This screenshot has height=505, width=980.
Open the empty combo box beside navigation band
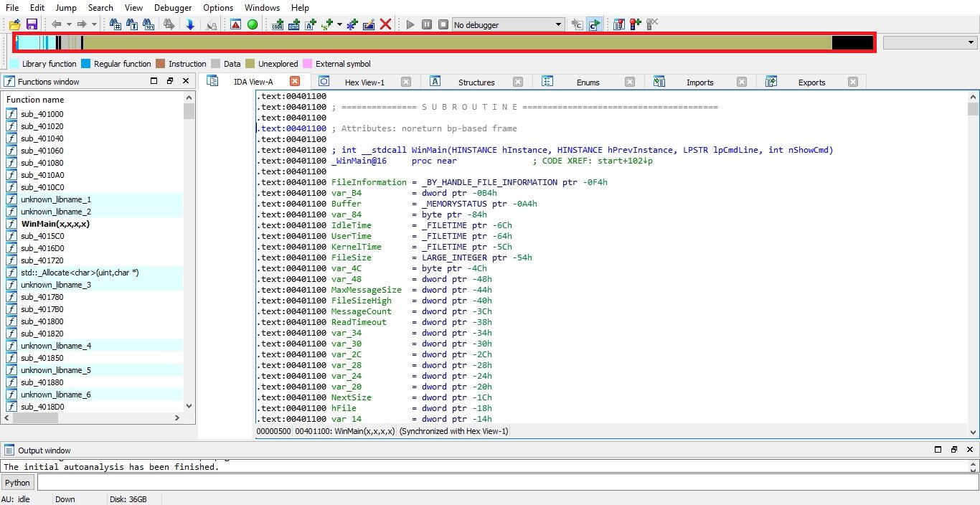929,43
